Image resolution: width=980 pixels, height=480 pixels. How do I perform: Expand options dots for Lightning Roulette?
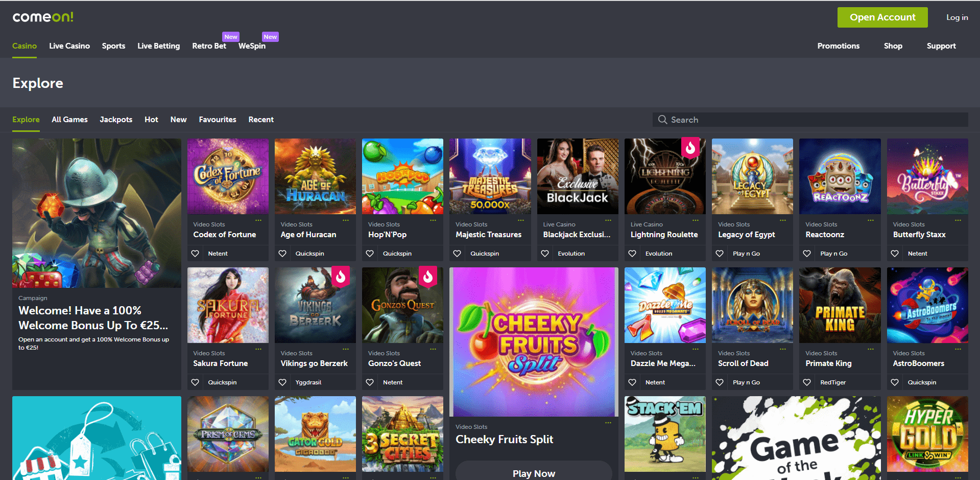click(696, 220)
